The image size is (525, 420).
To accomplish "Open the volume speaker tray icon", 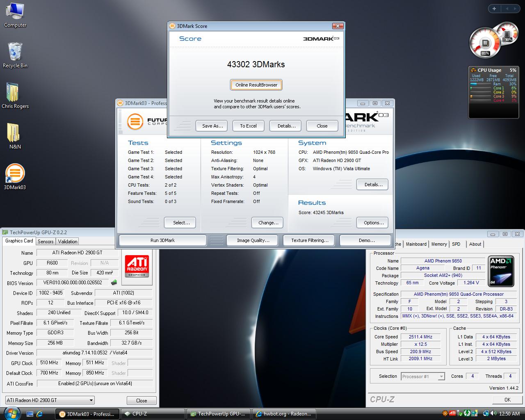I will 493,413.
